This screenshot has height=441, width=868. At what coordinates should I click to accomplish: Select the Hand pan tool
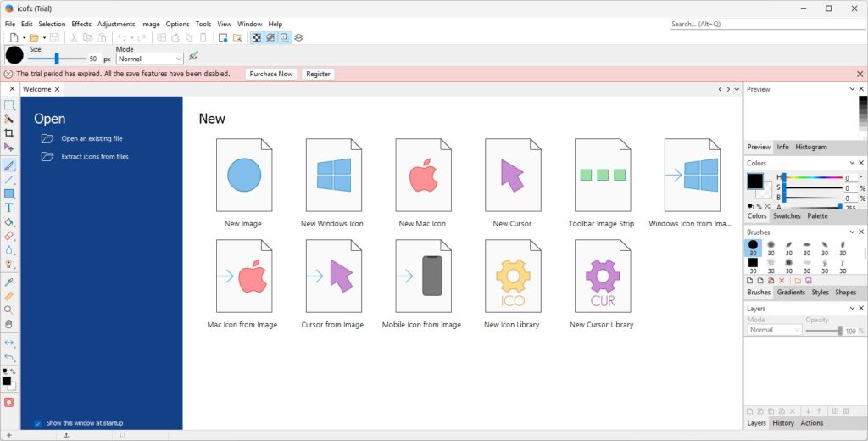9,324
